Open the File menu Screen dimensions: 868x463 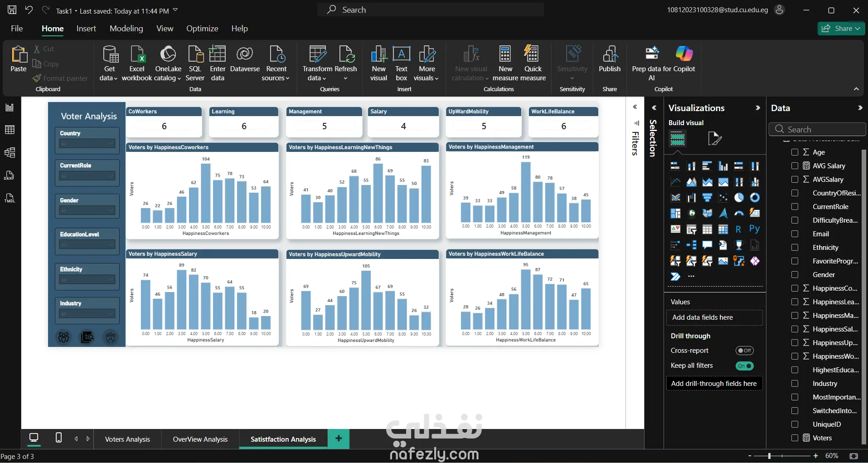17,29
